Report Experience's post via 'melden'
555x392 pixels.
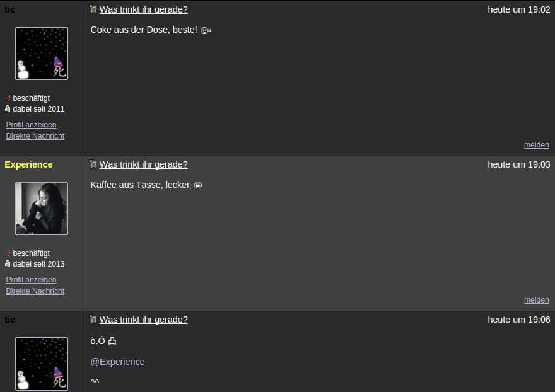[x=536, y=299]
